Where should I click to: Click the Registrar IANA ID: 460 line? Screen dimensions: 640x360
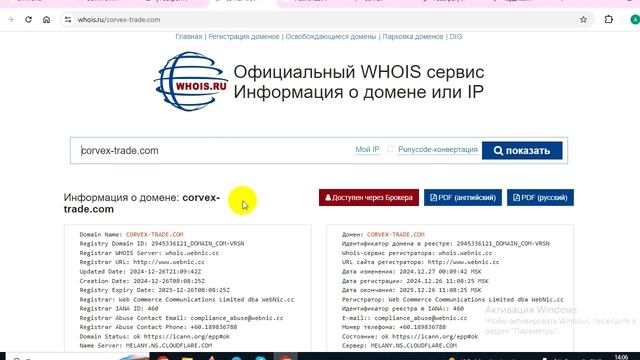coord(119,309)
